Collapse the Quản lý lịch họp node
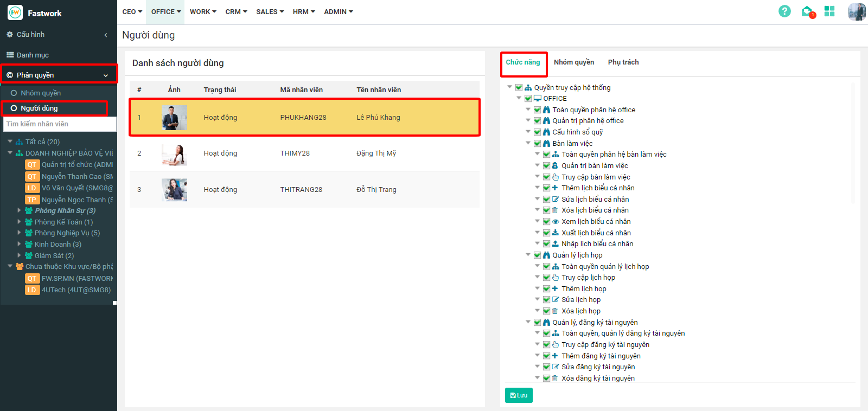868x411 pixels. tap(528, 255)
